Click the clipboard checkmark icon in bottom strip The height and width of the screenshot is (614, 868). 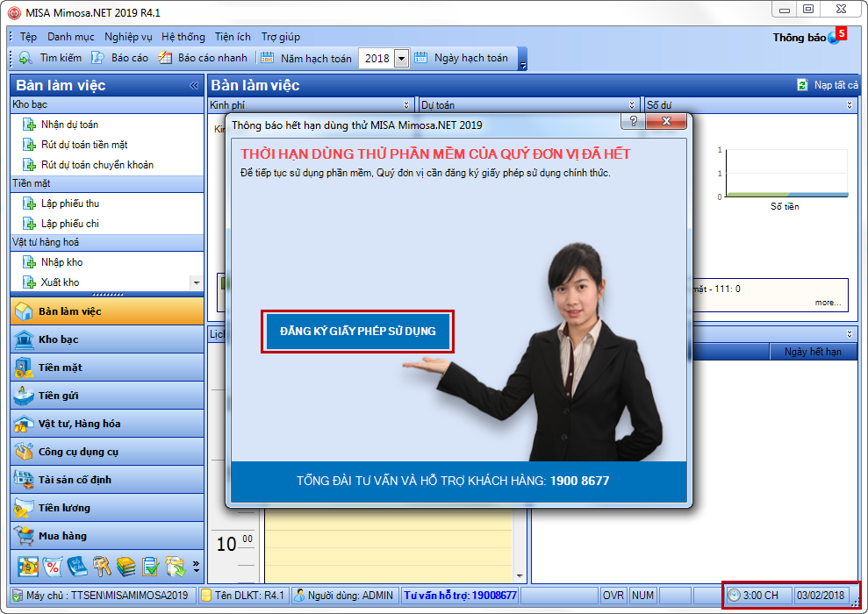pos(150,567)
